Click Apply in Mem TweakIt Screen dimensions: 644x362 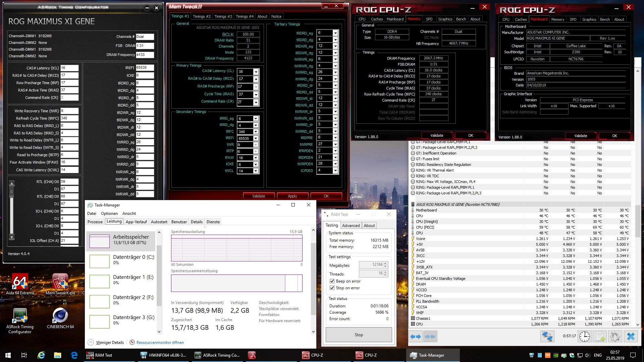coord(292,196)
